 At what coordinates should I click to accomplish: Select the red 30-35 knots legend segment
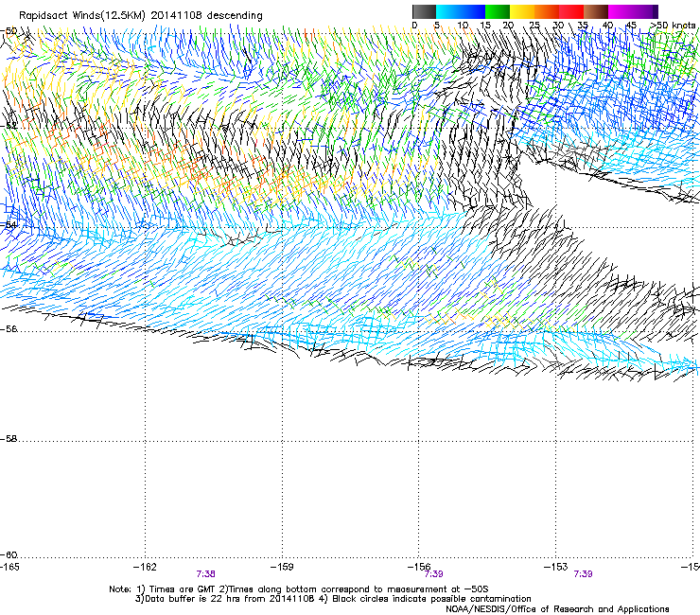[x=571, y=11]
